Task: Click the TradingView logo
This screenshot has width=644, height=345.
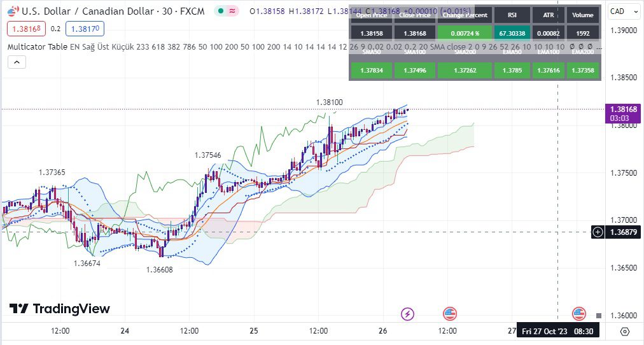Action: point(60,309)
